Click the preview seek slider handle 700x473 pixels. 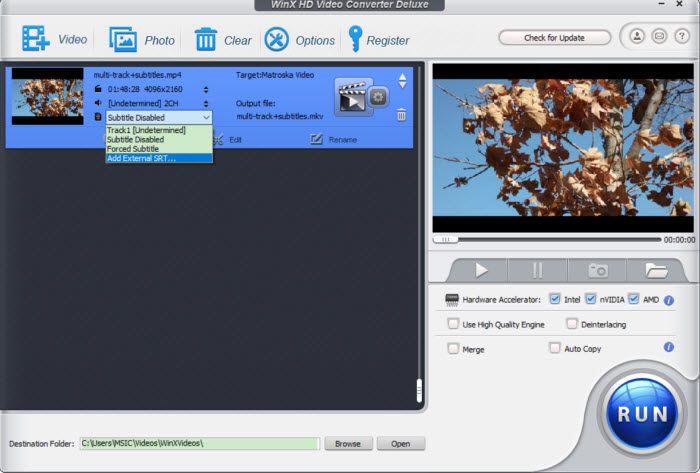445,240
